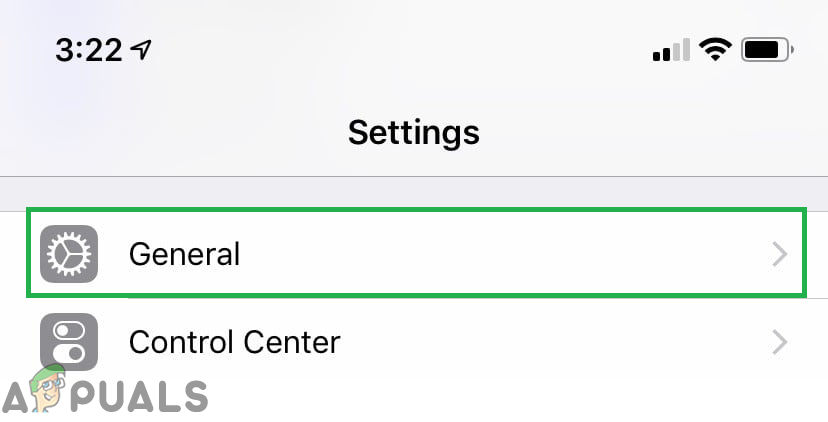Tap lower switch glyph in Control Center icon
The image size is (828, 422).
pyautogui.click(x=69, y=354)
